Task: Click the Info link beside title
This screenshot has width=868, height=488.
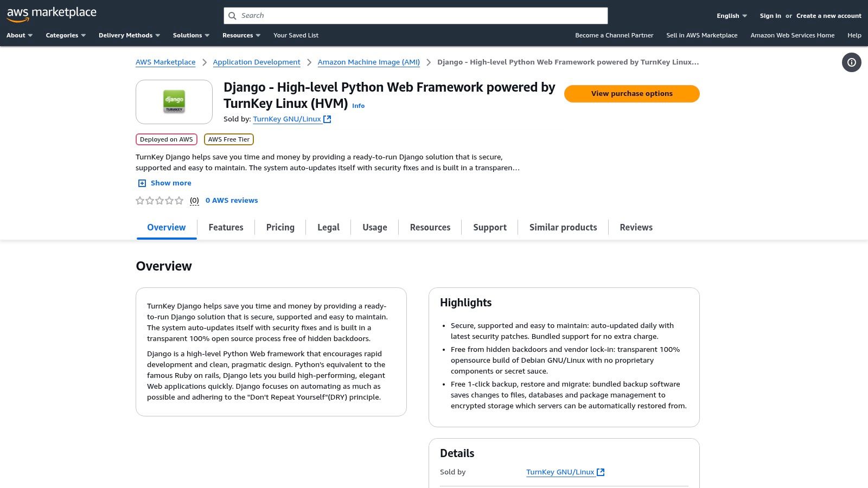Action: tap(358, 106)
